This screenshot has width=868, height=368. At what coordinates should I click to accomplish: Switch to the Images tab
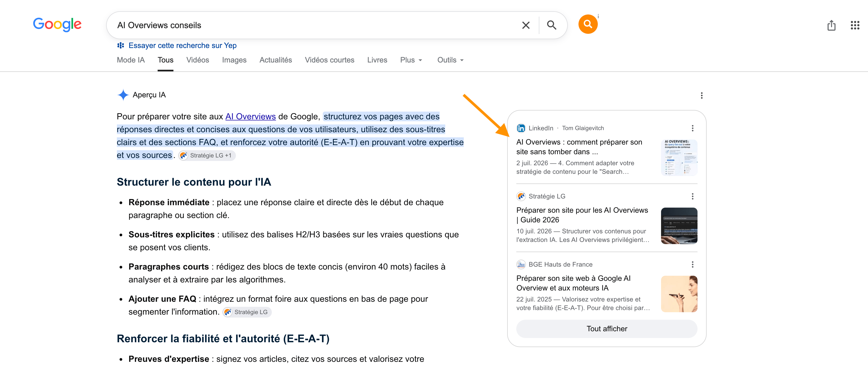(234, 60)
